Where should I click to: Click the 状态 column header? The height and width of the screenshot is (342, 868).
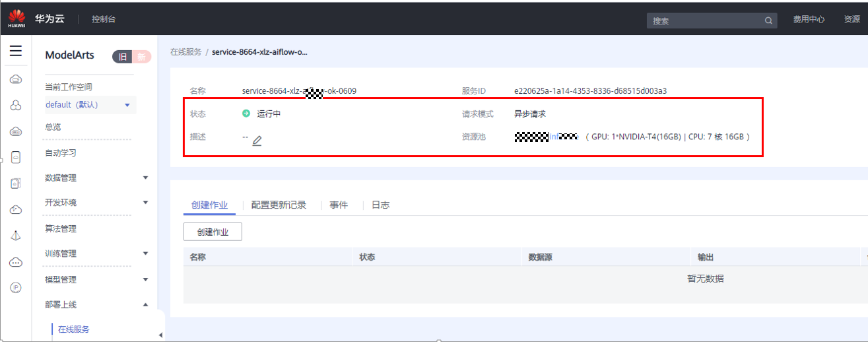click(367, 257)
